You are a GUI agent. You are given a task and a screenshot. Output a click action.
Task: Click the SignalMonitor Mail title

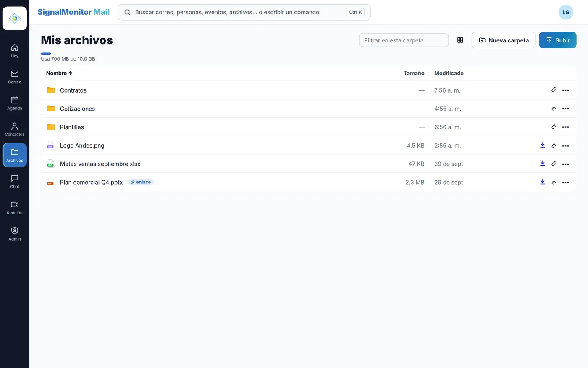point(73,12)
